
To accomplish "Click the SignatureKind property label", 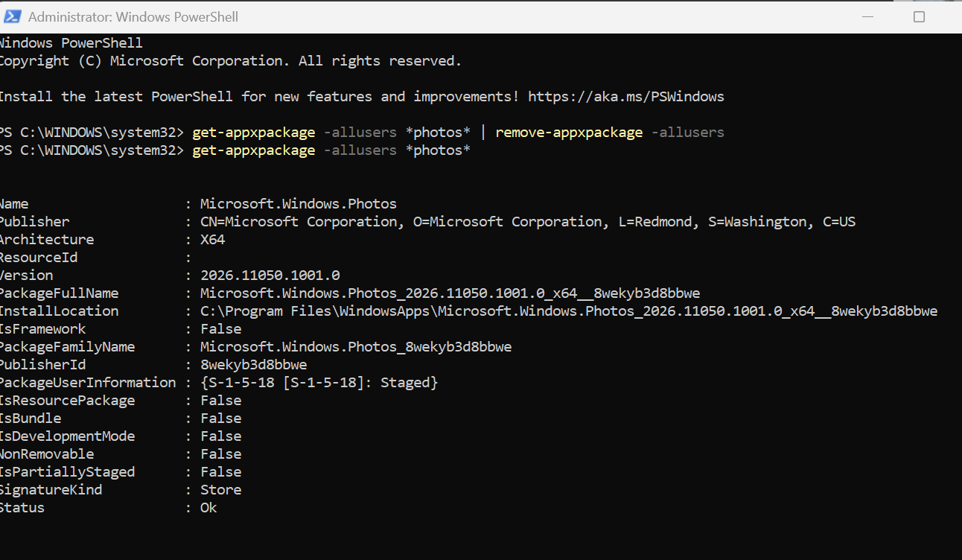I will (51, 490).
